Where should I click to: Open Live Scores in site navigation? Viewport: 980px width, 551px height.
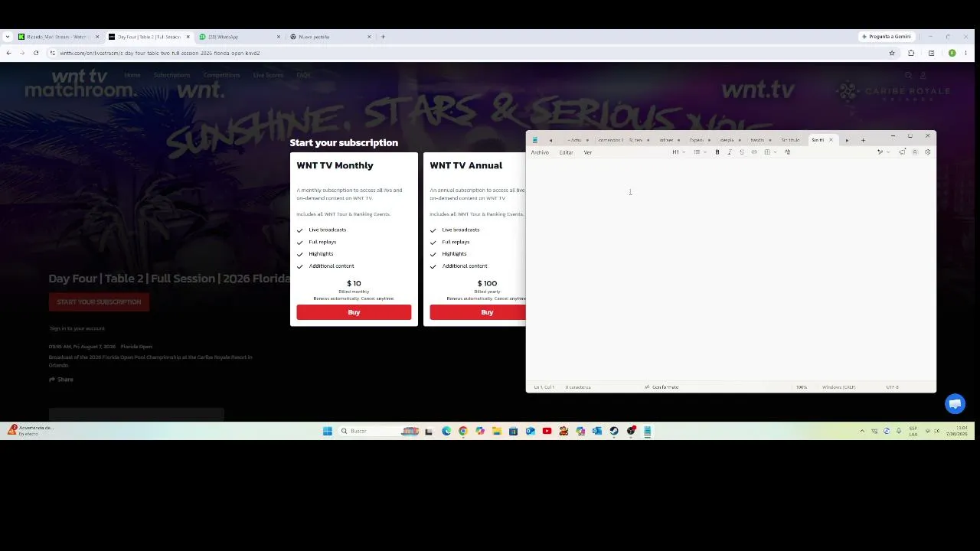(x=268, y=75)
